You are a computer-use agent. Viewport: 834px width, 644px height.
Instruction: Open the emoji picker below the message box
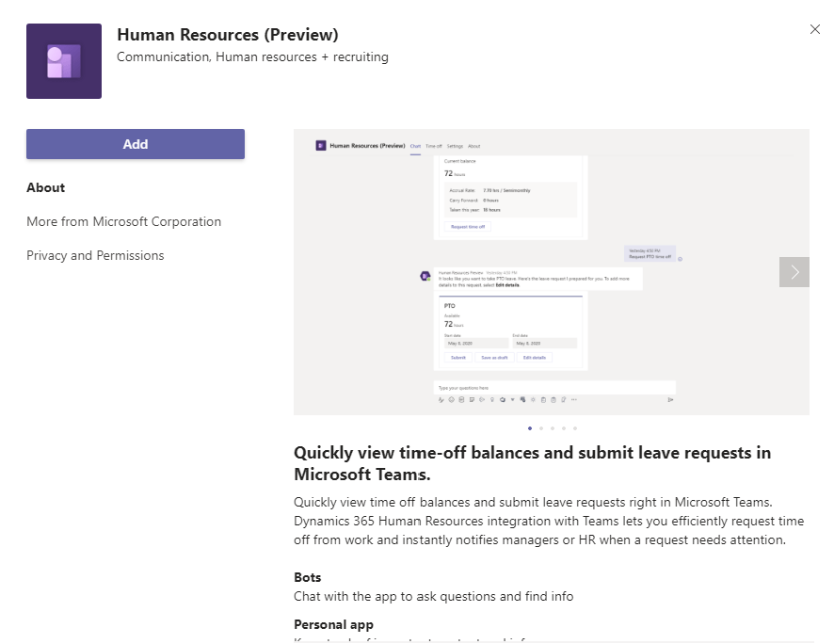pyautogui.click(x=451, y=399)
